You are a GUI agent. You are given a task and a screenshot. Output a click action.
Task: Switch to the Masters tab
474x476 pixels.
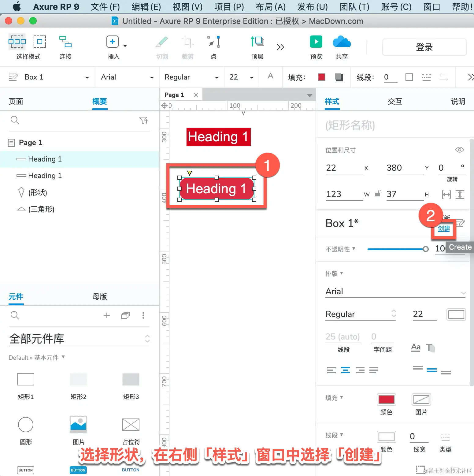pos(100,296)
